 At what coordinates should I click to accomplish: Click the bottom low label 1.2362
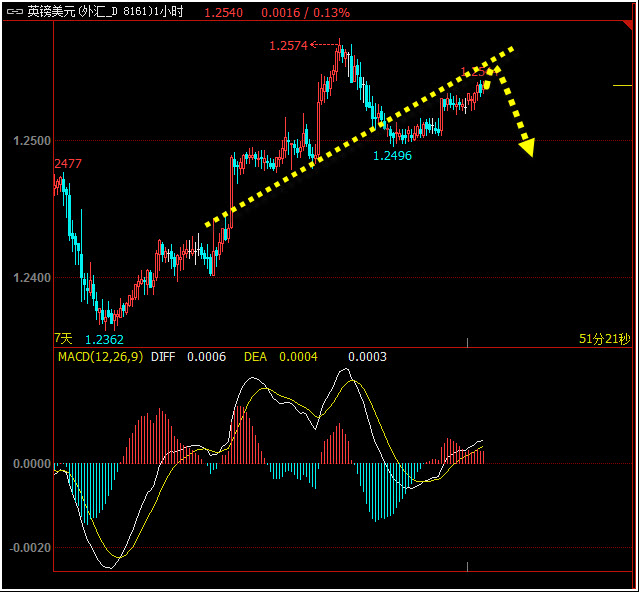point(104,339)
